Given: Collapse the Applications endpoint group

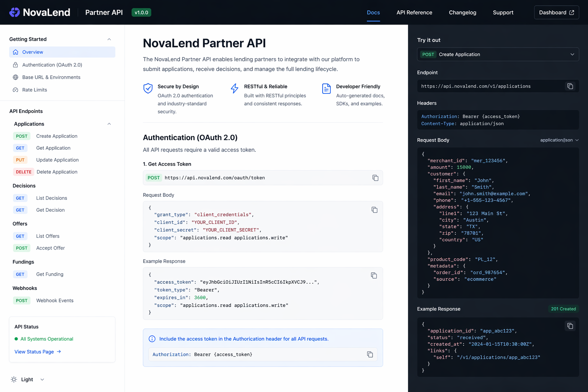Looking at the screenshot, I should pos(109,124).
